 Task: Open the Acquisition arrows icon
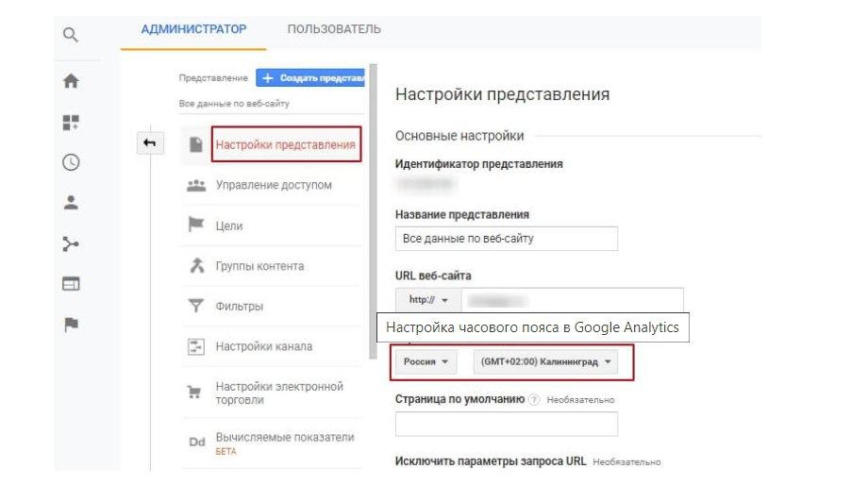click(71, 244)
